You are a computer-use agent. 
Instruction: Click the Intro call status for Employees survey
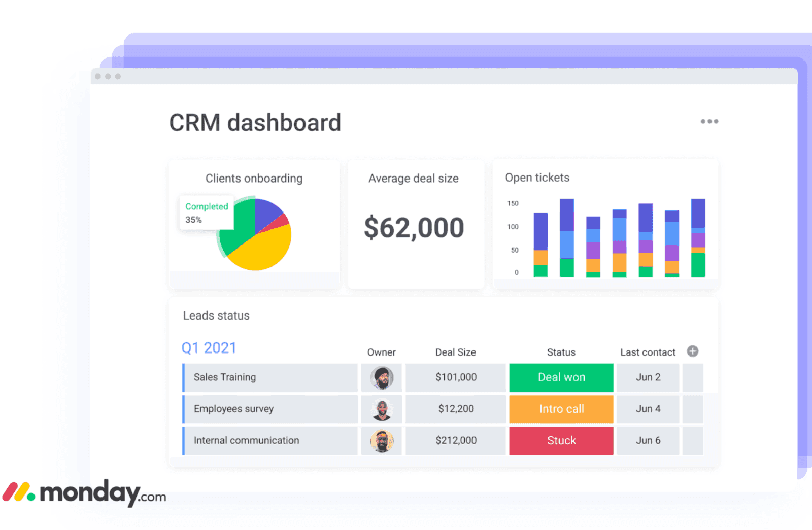point(561,409)
